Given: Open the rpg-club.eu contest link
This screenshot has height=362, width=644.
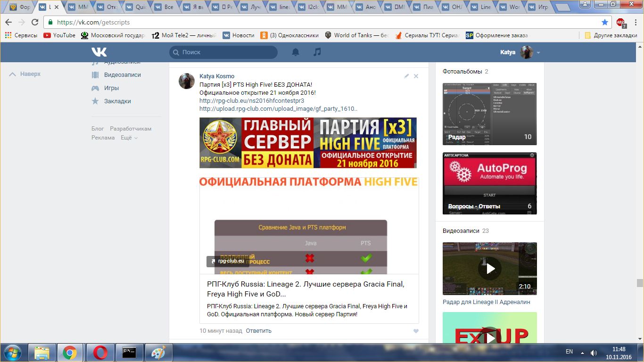Looking at the screenshot, I should pyautogui.click(x=252, y=100).
